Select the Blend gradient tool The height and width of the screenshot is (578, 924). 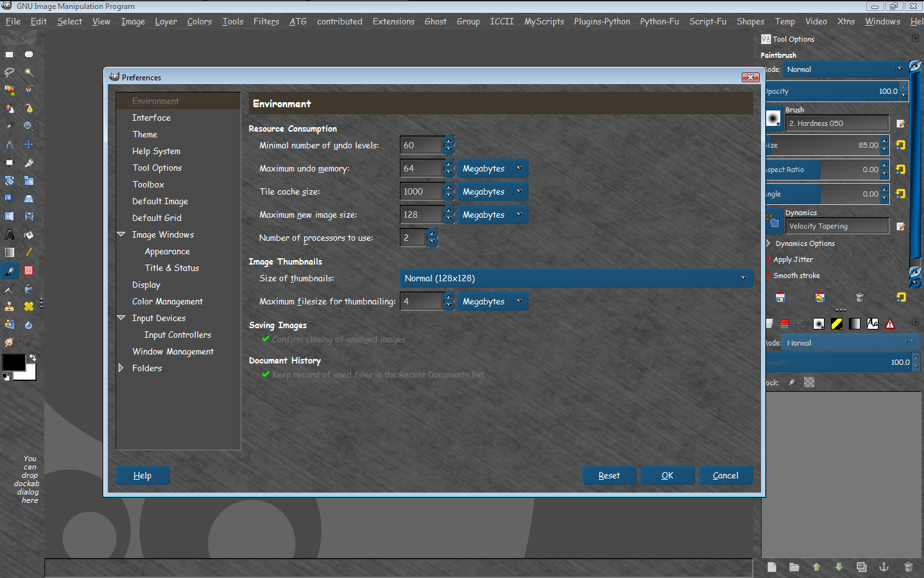pos(10,252)
